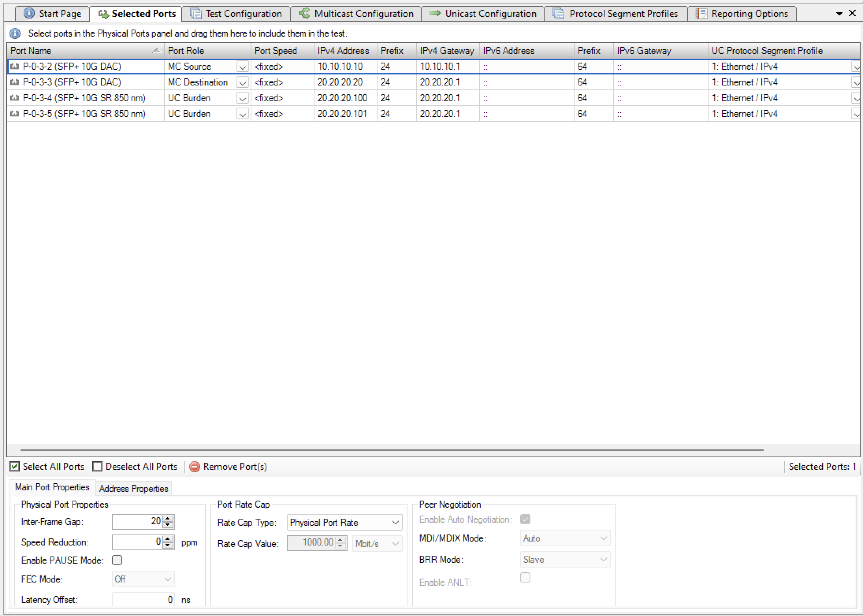This screenshot has height=616, width=863.
Task: Open Port Role dropdown for MC Source
Action: (x=243, y=67)
